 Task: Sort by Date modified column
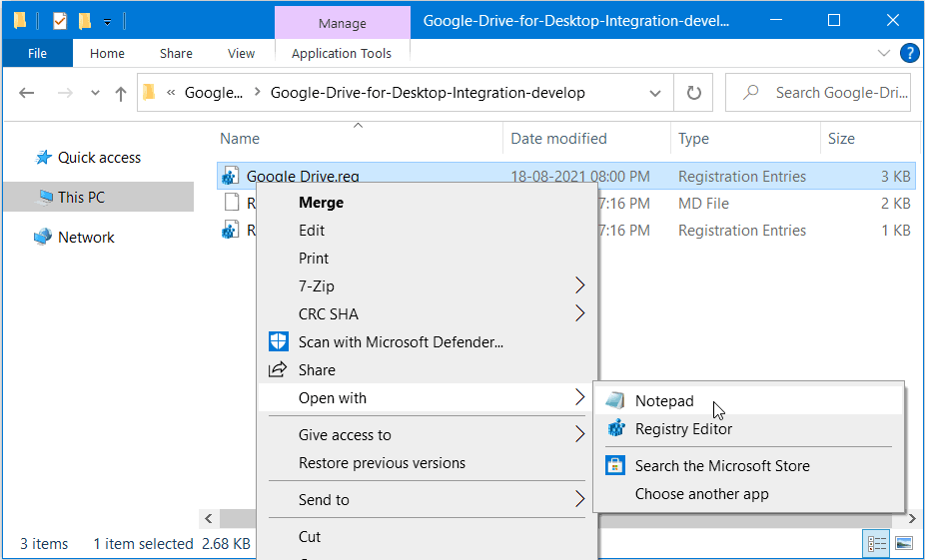558,139
